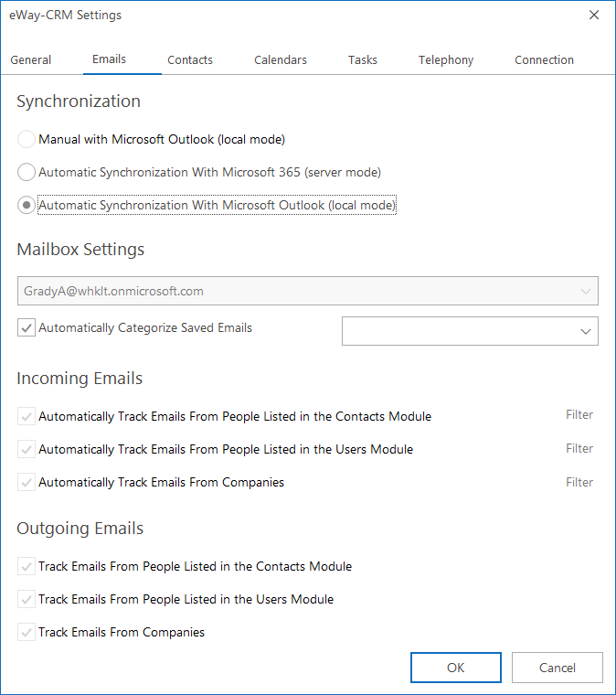Toggle outgoing Track Emails Contacts Module checkbox
The image size is (616, 695).
pyautogui.click(x=27, y=566)
